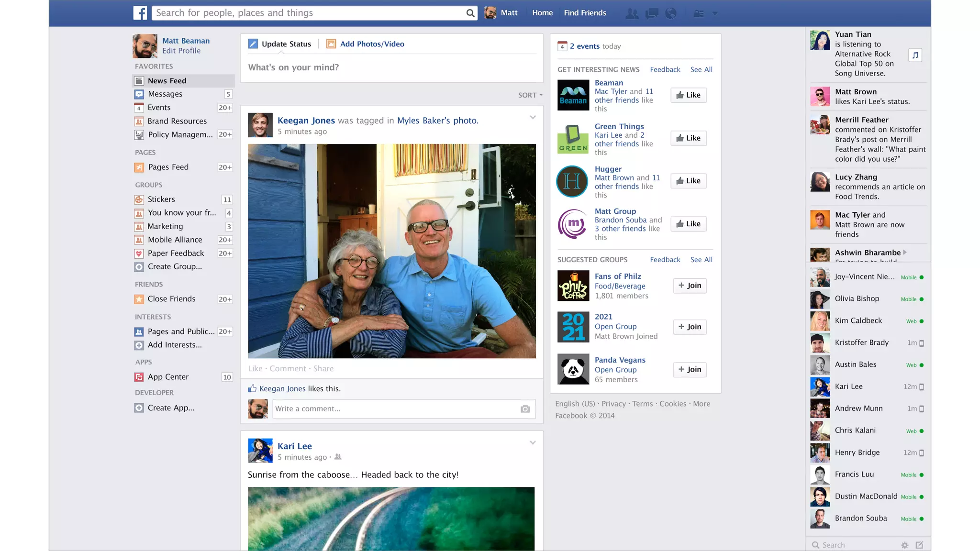Click camera icon in comment box
The image size is (980, 551).
[525, 409]
